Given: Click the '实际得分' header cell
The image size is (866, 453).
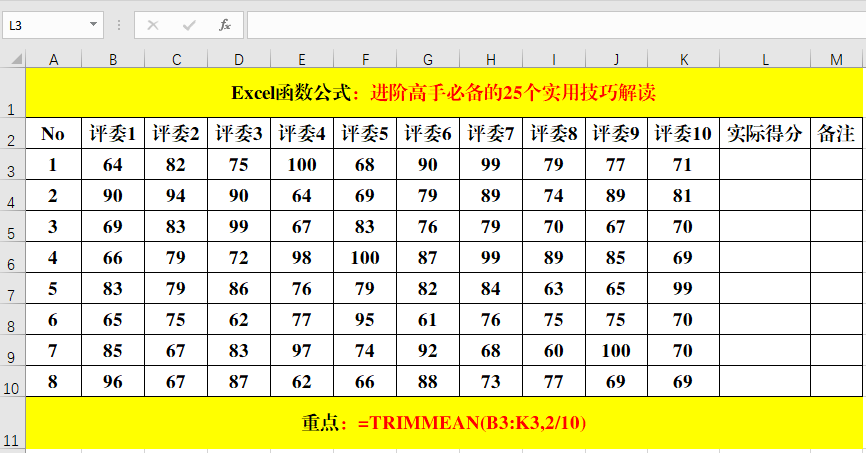Looking at the screenshot, I should (765, 133).
